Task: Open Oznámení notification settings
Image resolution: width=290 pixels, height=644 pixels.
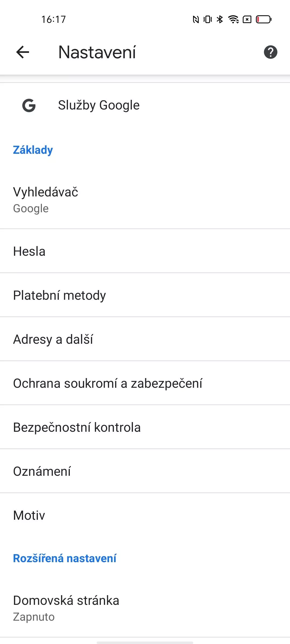Action: click(x=145, y=471)
